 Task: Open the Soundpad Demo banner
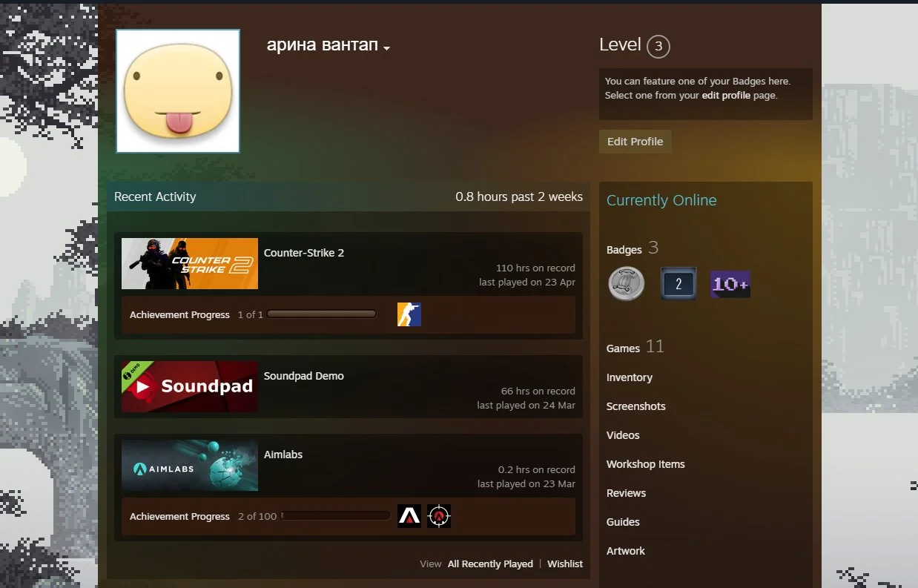[190, 386]
